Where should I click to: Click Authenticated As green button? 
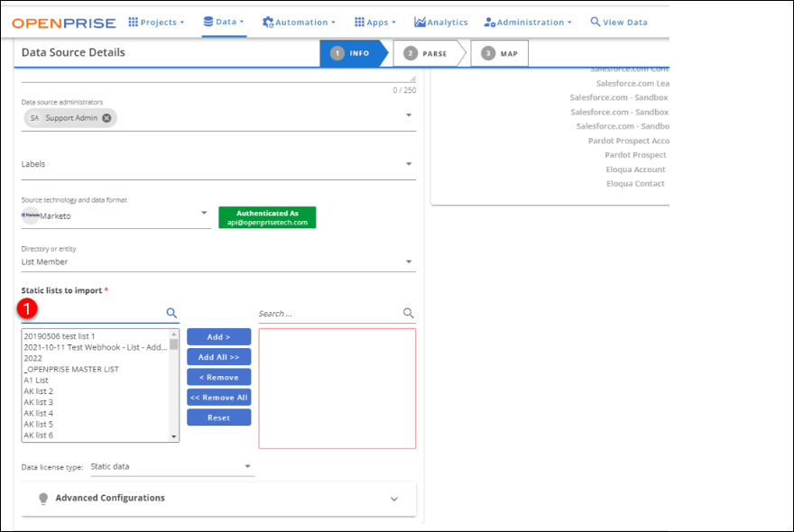267,217
